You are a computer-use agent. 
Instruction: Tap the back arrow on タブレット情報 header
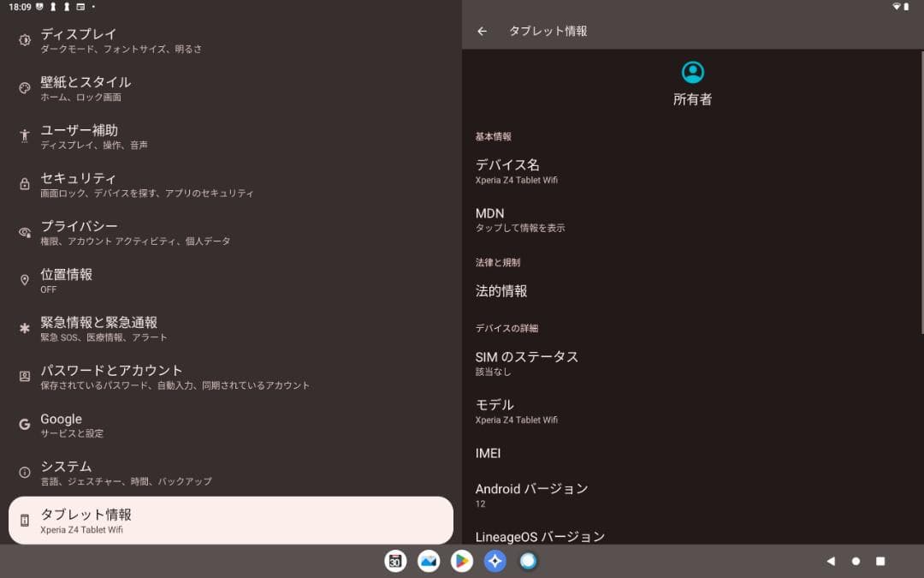[482, 31]
